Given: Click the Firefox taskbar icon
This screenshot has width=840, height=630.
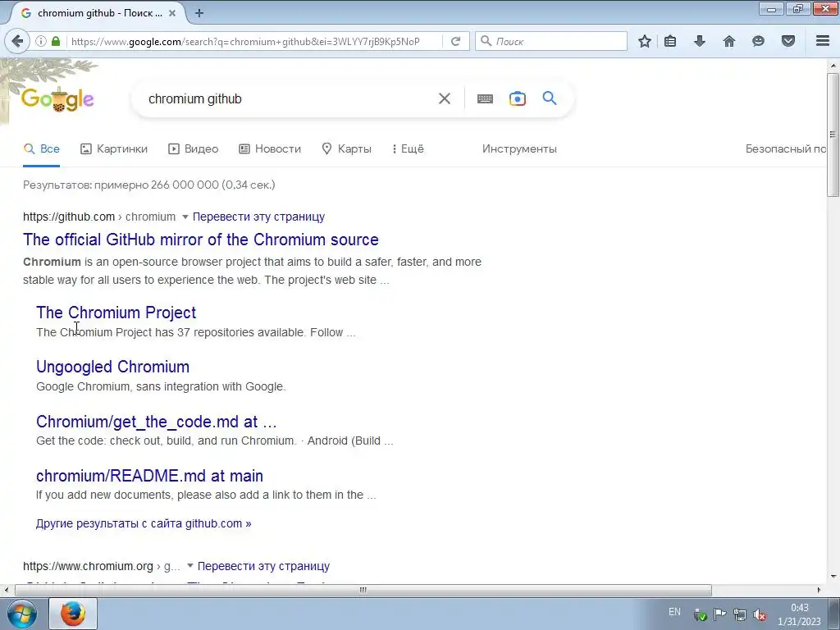Looking at the screenshot, I should tap(73, 614).
